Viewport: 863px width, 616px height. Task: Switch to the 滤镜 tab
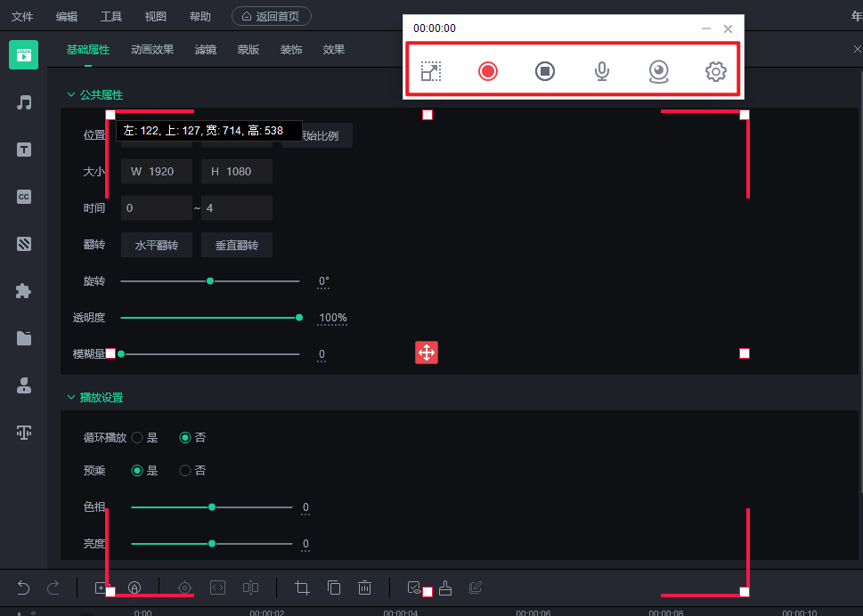206,50
